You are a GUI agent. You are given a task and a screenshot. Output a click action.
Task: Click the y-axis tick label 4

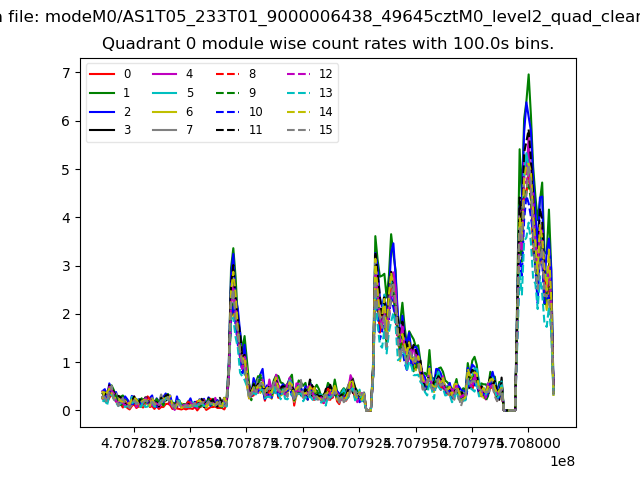click(x=66, y=218)
